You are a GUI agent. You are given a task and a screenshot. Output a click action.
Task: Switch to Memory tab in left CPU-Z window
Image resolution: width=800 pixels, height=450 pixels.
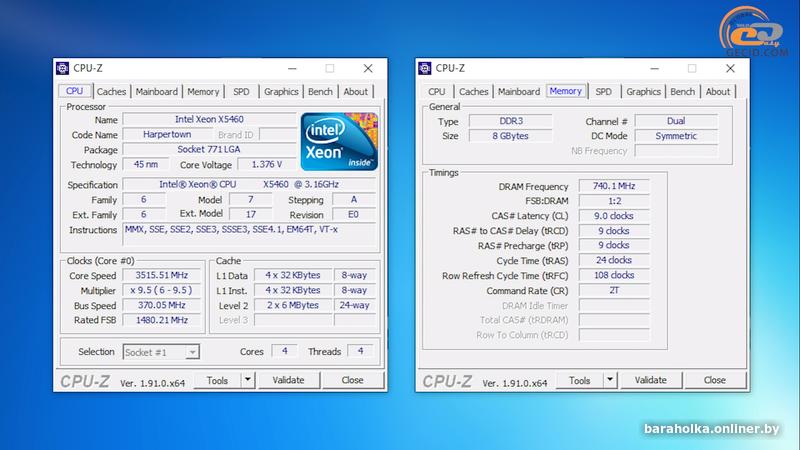click(x=203, y=91)
